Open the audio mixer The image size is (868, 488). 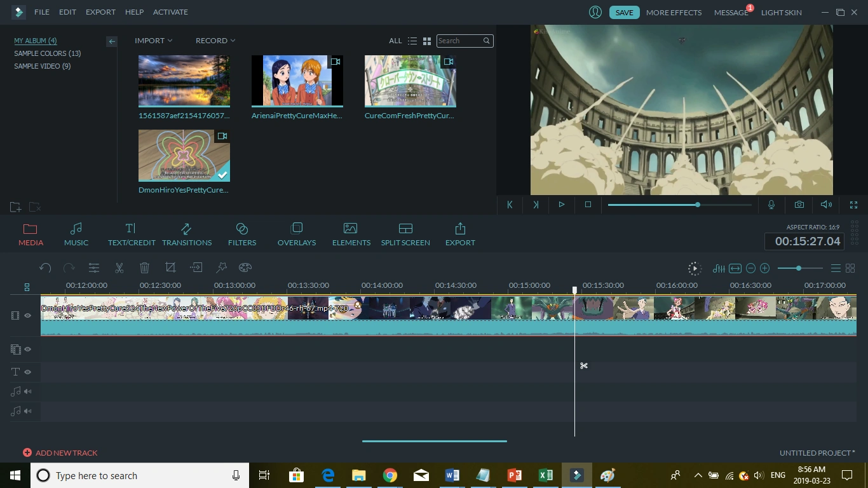(719, 269)
